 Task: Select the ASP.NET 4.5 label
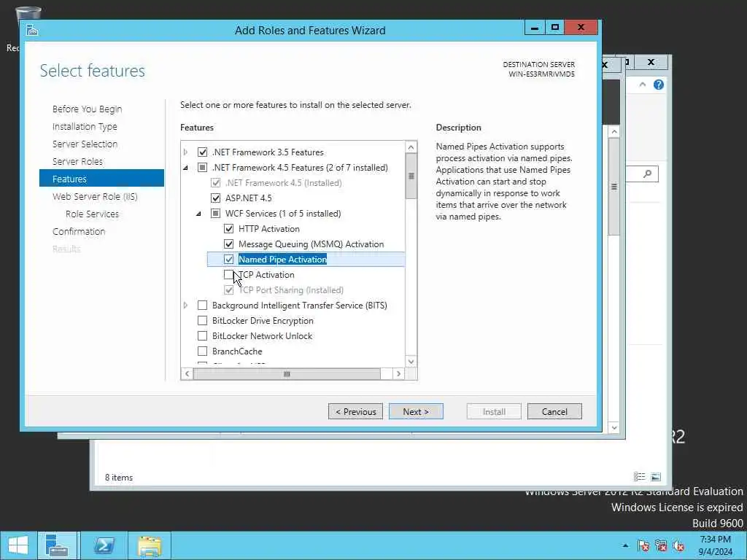[248, 198]
